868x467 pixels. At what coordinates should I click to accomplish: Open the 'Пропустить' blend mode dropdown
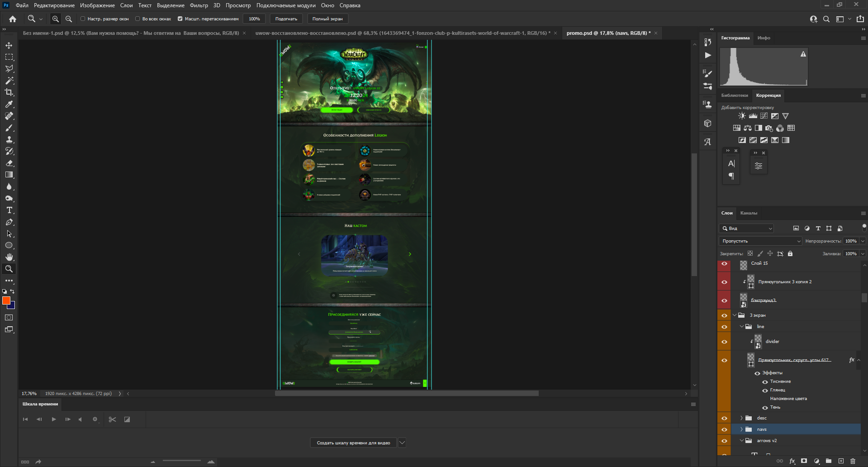[x=760, y=241]
